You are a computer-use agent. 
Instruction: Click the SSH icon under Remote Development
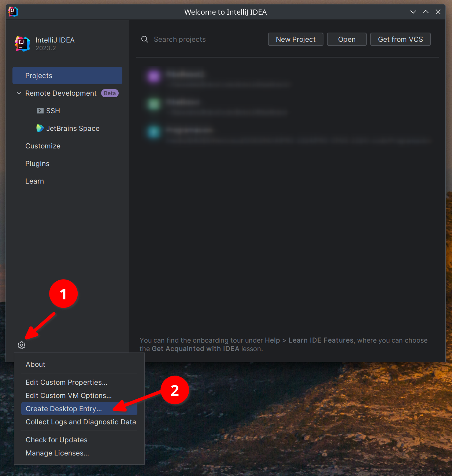[x=40, y=110]
